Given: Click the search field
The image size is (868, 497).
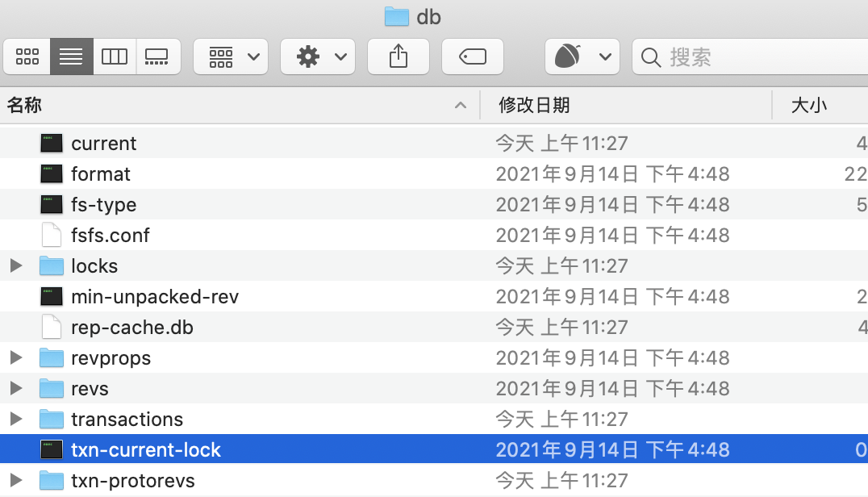Looking at the screenshot, I should point(750,56).
